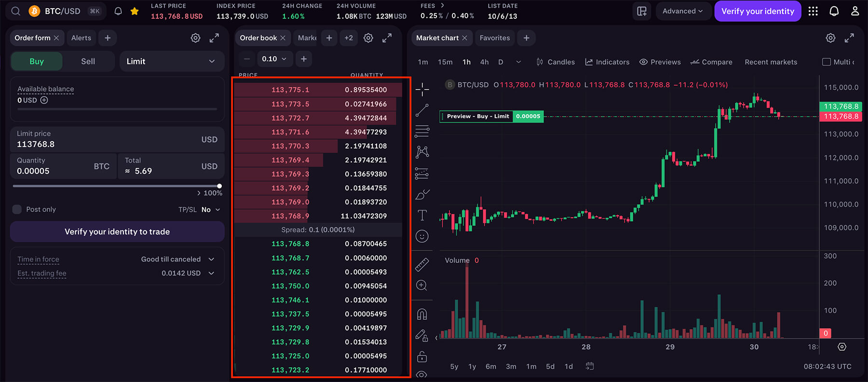Open order book settings gear
Viewport: 868px width, 382px height.
[368, 38]
